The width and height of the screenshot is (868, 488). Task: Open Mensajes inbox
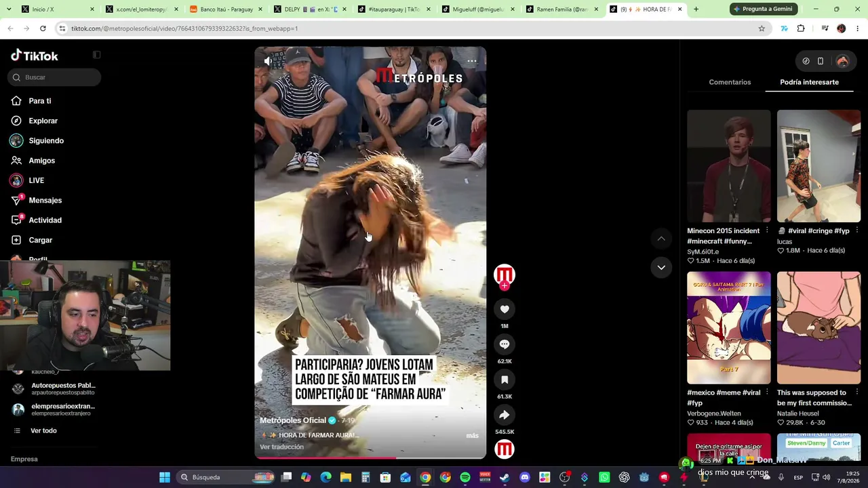pos(45,201)
